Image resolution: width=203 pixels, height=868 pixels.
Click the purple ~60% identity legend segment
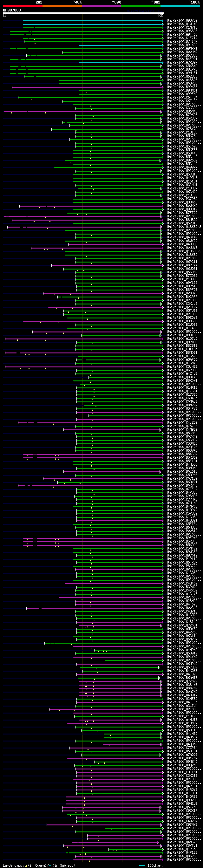[x=101, y=6]
